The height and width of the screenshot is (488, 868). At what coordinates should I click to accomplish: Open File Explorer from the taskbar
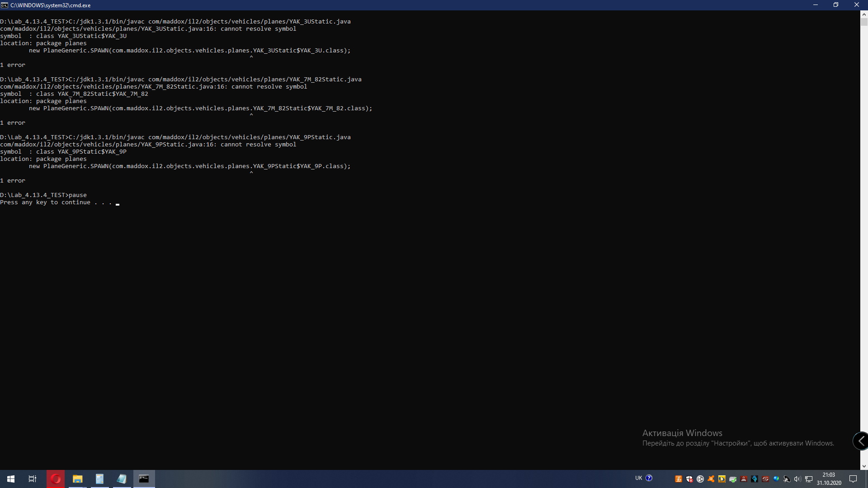[78, 479]
